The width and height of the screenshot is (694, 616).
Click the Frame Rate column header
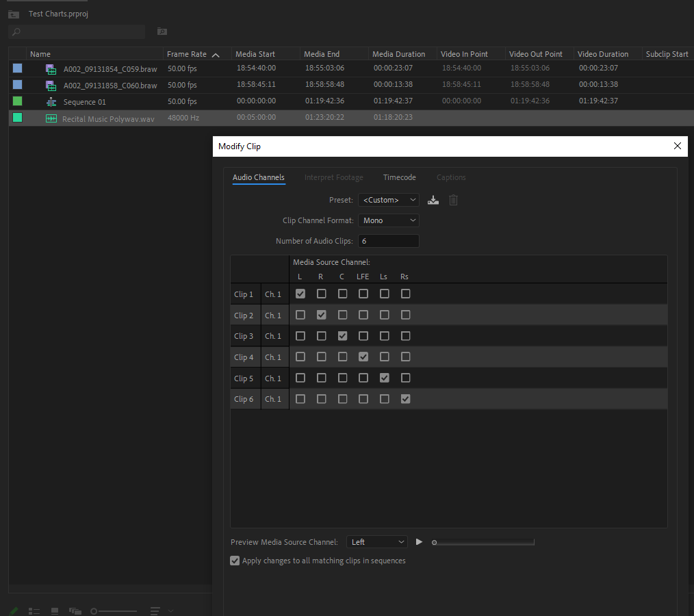(x=188, y=53)
